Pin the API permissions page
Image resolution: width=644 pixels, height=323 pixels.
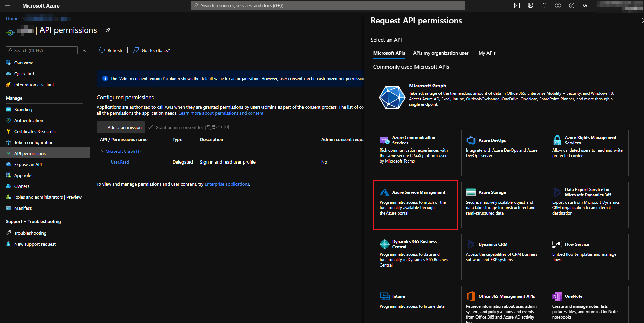(x=108, y=30)
